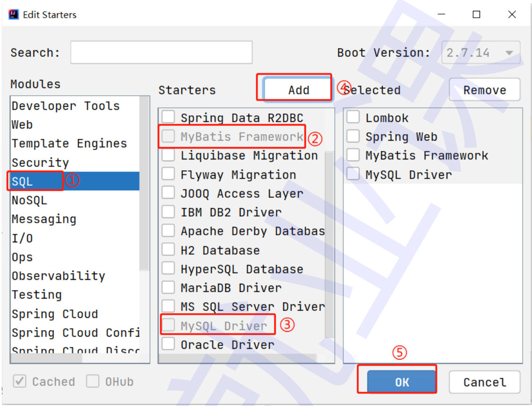Maximize the Edit Starters window
This screenshot has height=406, width=532.
(x=476, y=14)
